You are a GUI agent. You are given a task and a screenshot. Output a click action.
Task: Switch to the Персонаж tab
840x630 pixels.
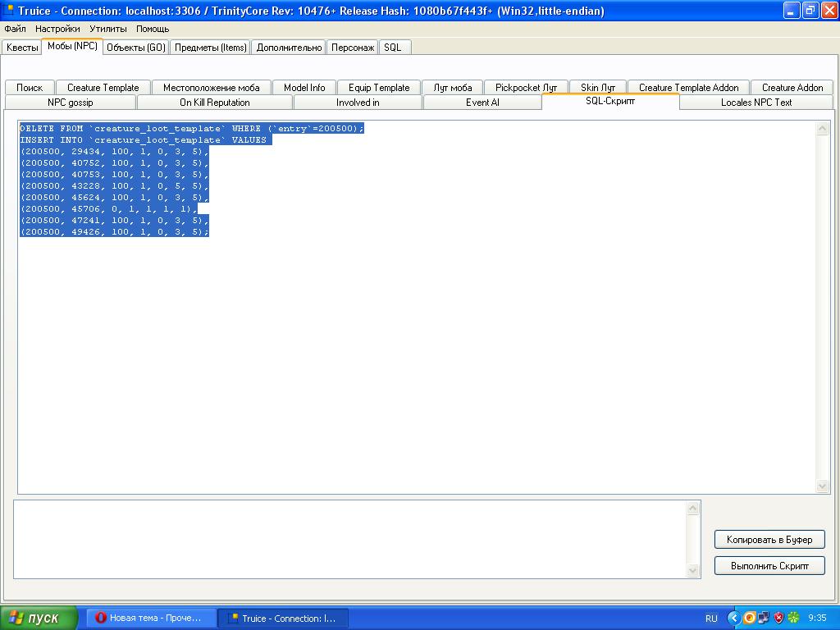353,47
